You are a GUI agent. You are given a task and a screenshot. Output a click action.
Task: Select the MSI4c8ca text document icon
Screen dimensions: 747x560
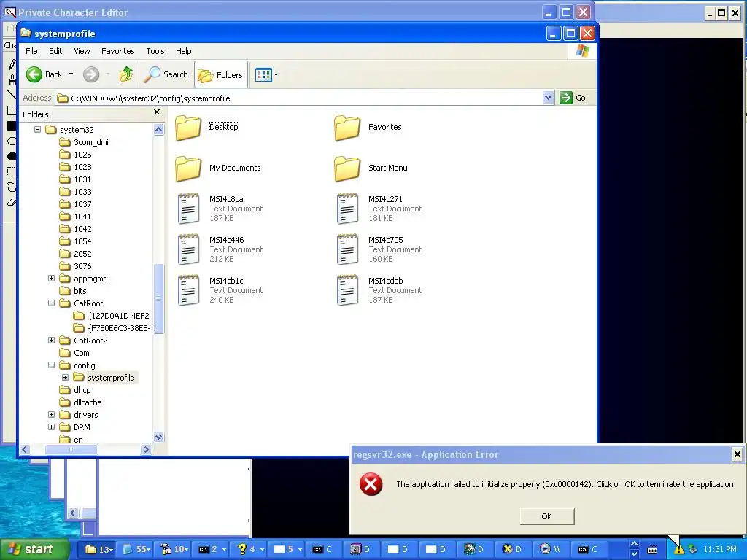pyautogui.click(x=188, y=209)
